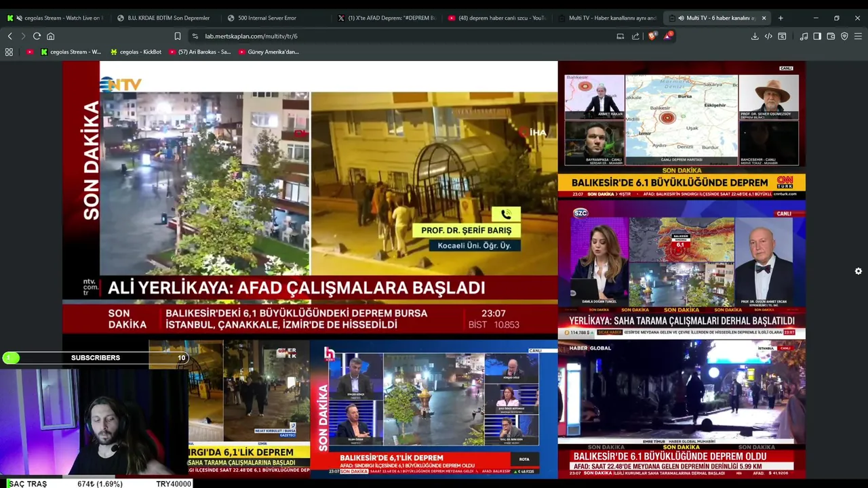Reload the Multi TV page
Image resolution: width=868 pixels, height=488 pixels.
pos(37,36)
